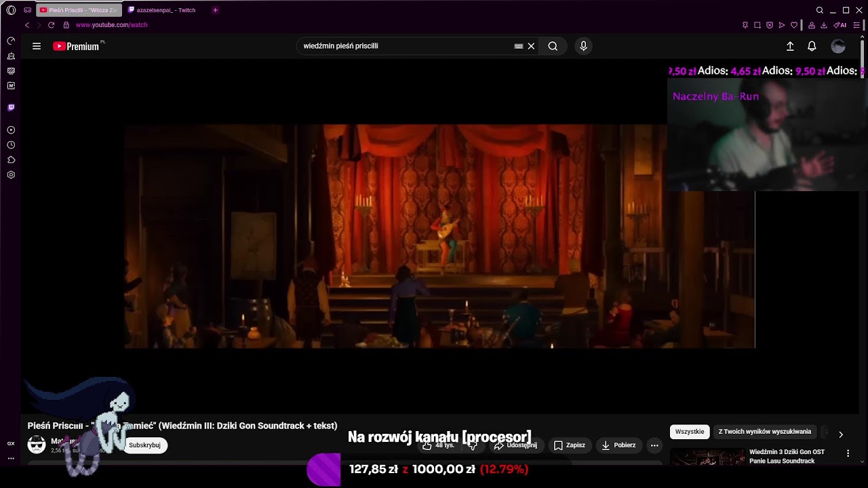Open a new tab with plus button
This screenshot has height=488, width=868.
coord(215,10)
